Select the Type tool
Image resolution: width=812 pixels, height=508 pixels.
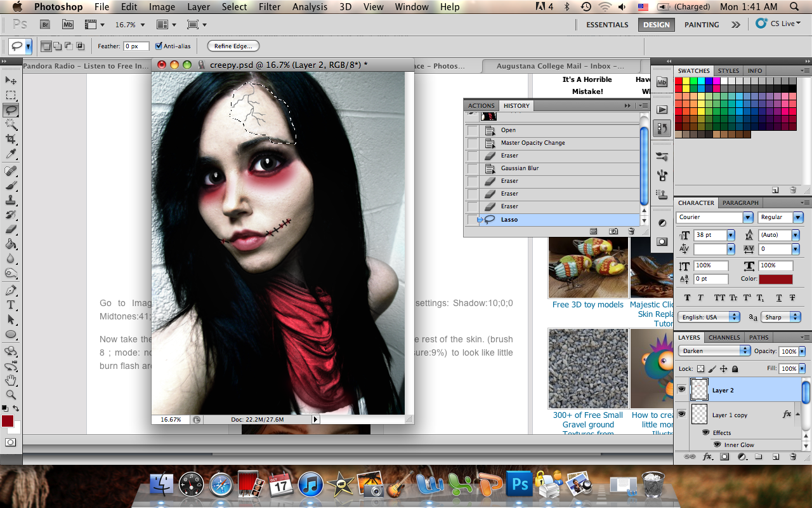click(x=11, y=305)
